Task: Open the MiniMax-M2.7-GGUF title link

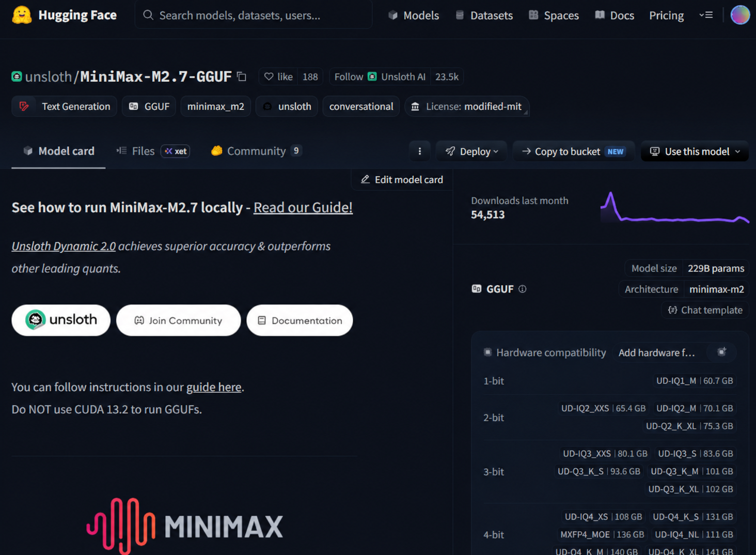Action: point(156,76)
